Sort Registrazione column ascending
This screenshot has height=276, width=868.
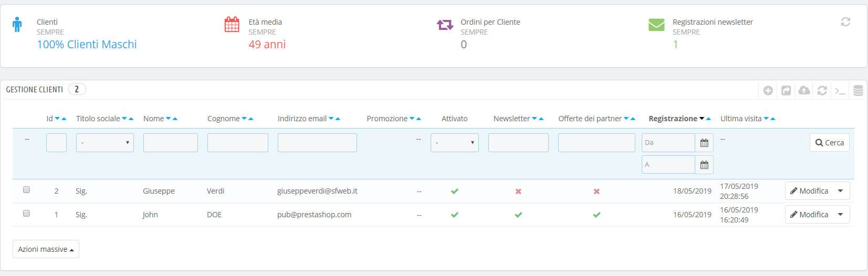click(x=709, y=119)
